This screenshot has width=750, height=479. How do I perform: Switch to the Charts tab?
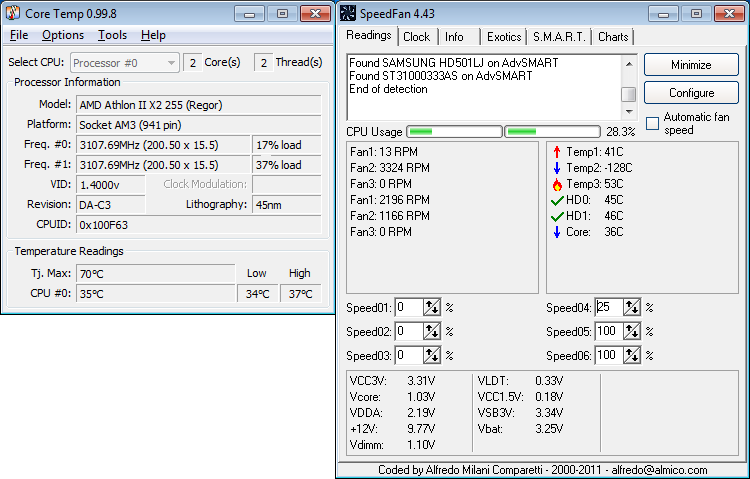point(613,37)
